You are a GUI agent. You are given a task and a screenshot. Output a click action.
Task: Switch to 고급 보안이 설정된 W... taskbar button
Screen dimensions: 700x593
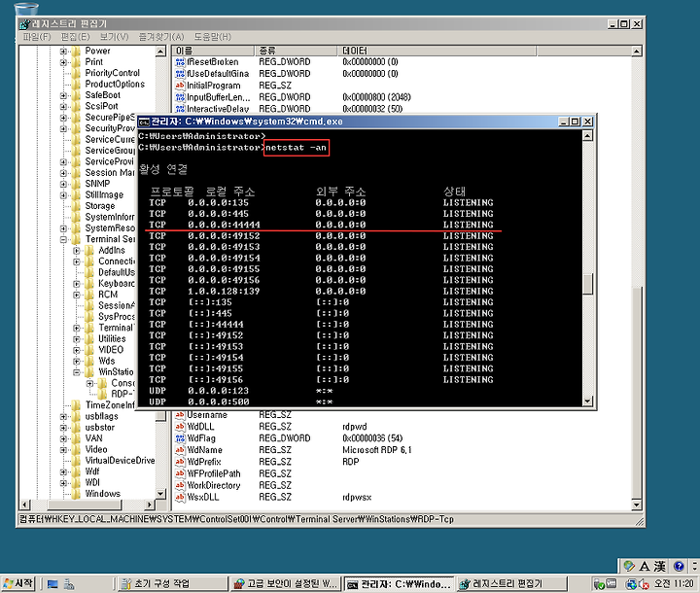pos(286,583)
